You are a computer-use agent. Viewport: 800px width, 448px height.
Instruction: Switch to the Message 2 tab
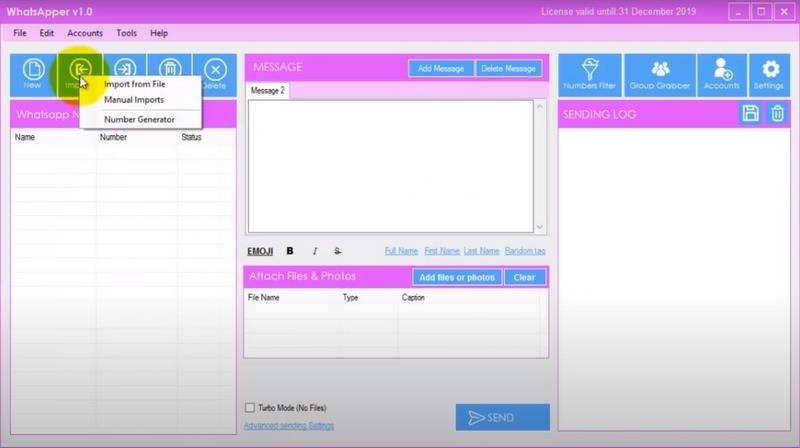pyautogui.click(x=267, y=91)
